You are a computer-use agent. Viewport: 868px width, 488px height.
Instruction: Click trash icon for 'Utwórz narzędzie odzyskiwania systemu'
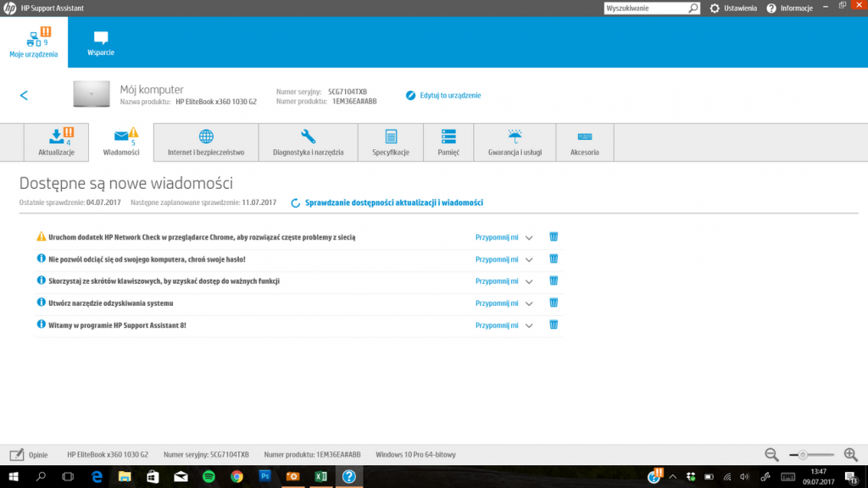554,302
